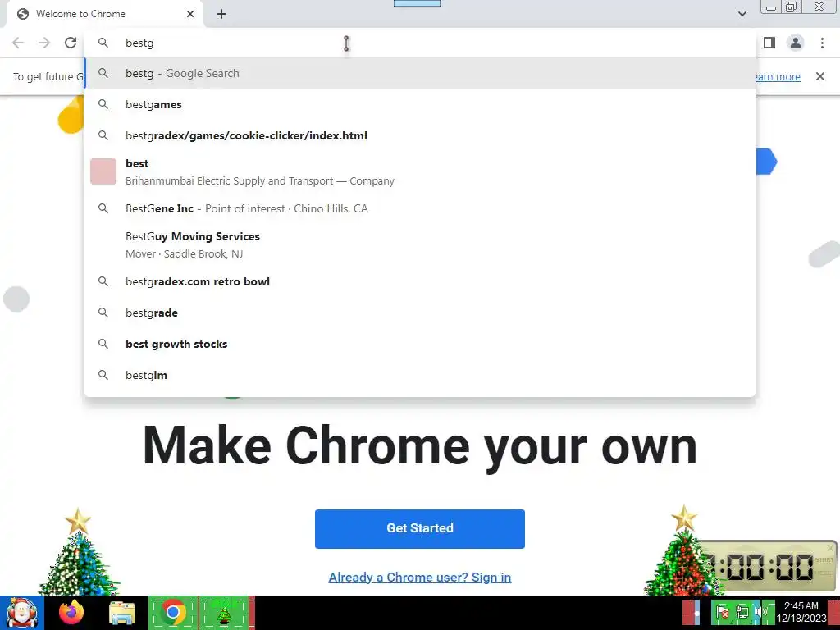Open the Christmas tree taskbar app
840x630 pixels.
(224, 613)
